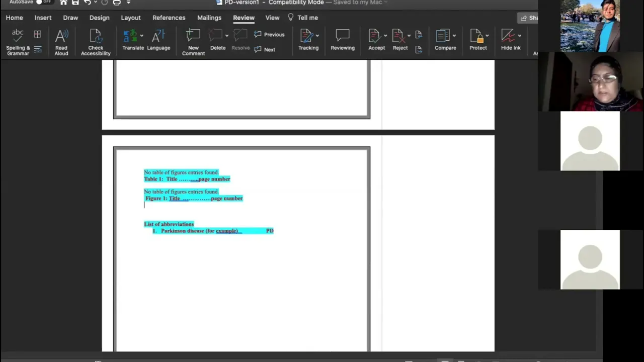Viewport: 644px width, 362px height.
Task: Switch to the Insert tab
Action: [43, 18]
